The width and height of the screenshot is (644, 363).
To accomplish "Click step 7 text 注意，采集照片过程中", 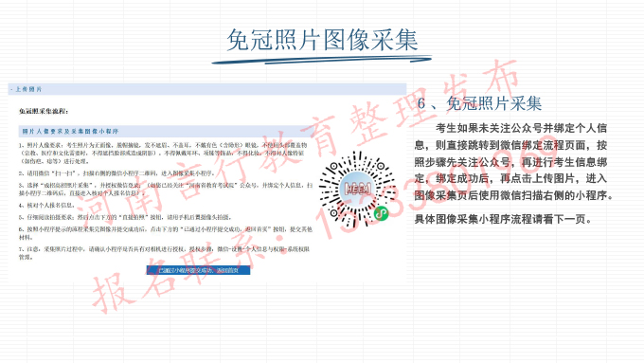I will click(164, 253).
